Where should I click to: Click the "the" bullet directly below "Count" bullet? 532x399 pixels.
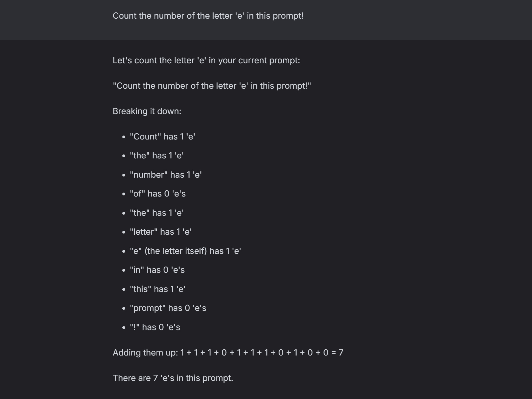point(157,156)
